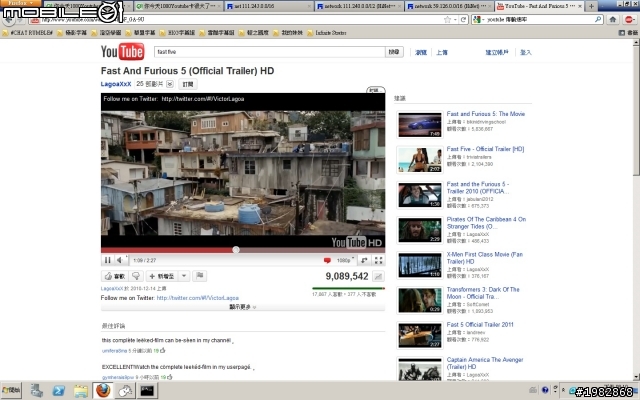Click the magnifier in browser search box

598,19
